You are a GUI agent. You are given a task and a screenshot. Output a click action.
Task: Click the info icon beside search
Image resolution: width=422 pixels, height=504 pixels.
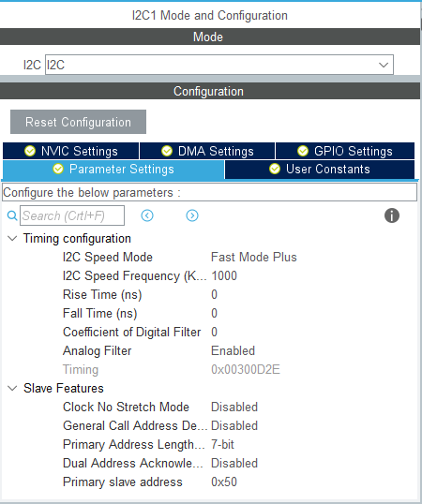(x=392, y=215)
